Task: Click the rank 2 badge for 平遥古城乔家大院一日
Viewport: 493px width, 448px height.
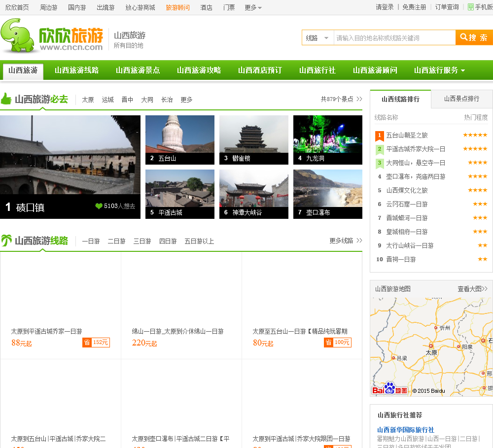Action: pyautogui.click(x=380, y=149)
